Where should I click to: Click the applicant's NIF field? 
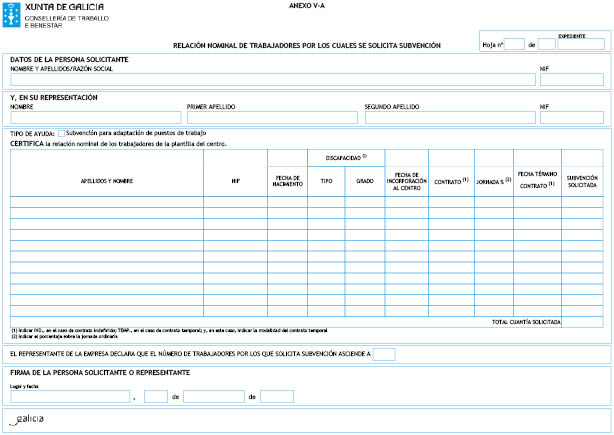571,80
